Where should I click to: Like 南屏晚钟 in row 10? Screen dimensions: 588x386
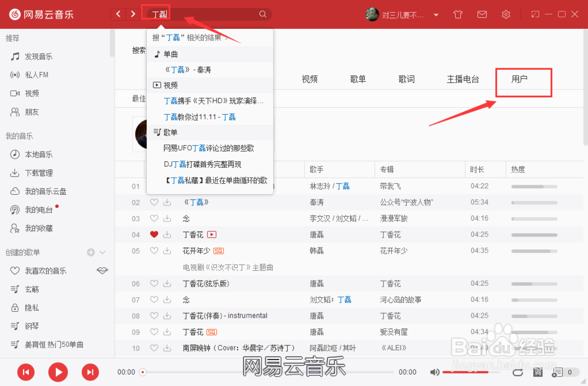[154, 348]
